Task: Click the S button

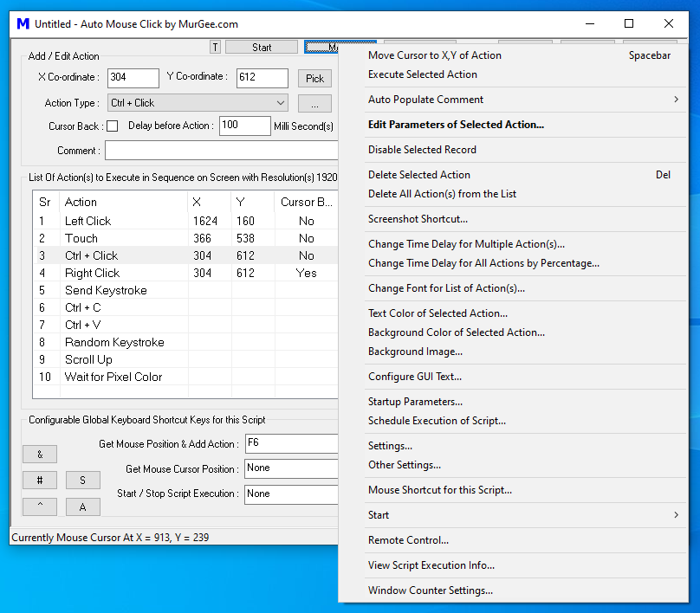Action: pos(83,481)
